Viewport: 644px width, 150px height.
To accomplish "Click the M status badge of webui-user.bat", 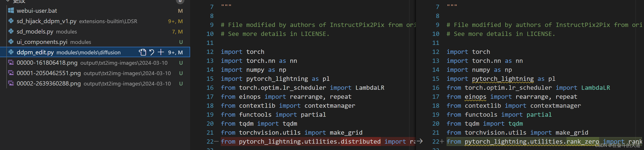I will 180,11.
